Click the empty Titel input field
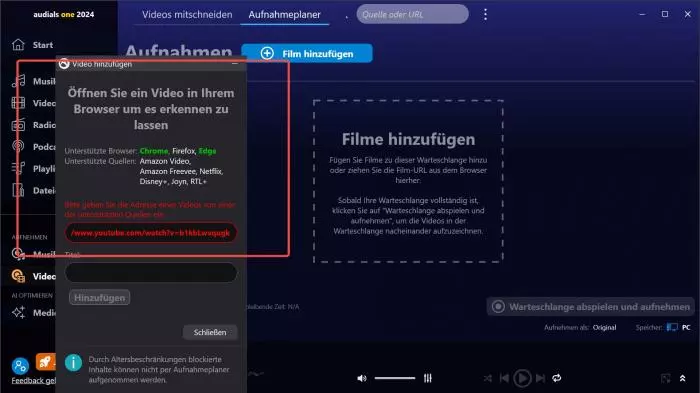This screenshot has width=700, height=393. [151, 272]
